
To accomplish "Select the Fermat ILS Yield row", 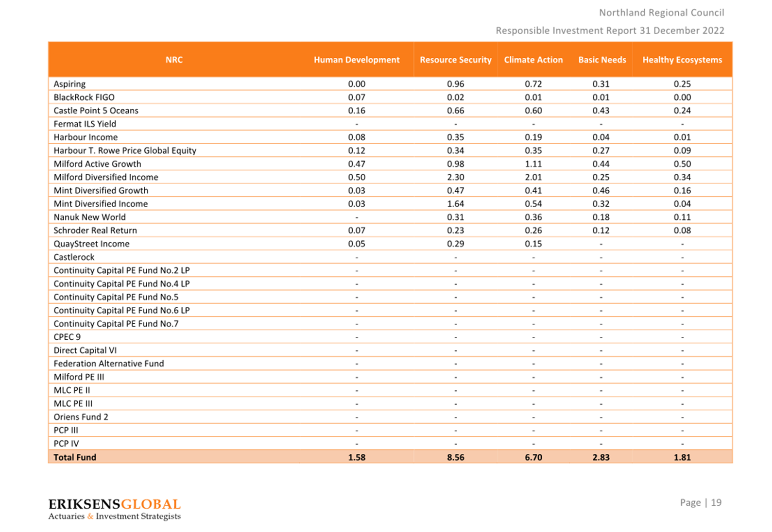I will [x=390, y=124].
